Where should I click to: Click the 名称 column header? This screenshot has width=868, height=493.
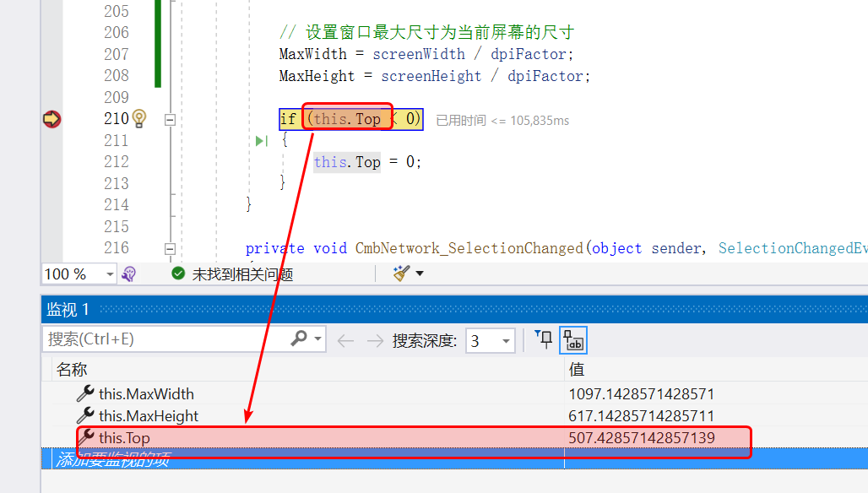(x=72, y=369)
